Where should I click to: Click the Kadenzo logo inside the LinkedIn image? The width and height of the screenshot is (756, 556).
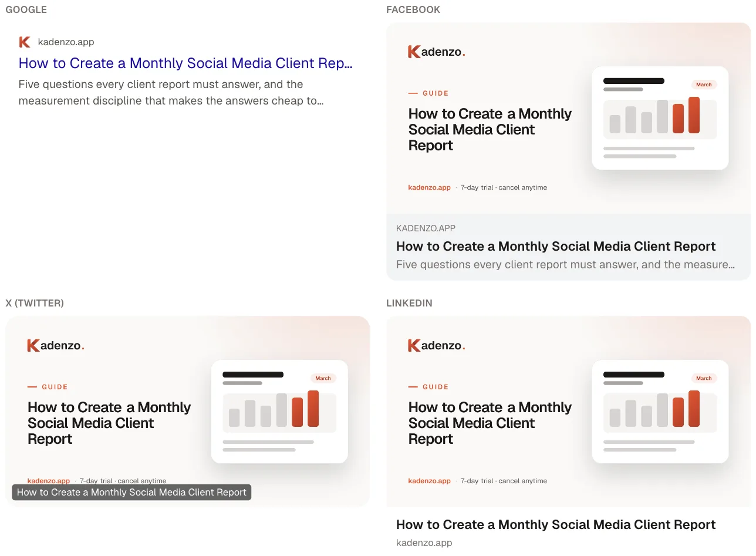pos(437,345)
